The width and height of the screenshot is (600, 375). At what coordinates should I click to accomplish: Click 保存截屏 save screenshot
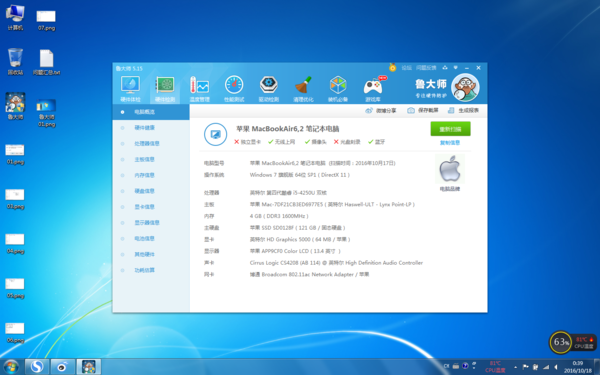coord(422,111)
